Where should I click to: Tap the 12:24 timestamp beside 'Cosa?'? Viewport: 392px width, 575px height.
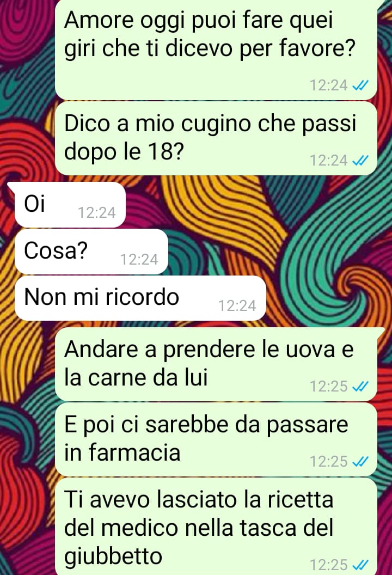point(139,260)
